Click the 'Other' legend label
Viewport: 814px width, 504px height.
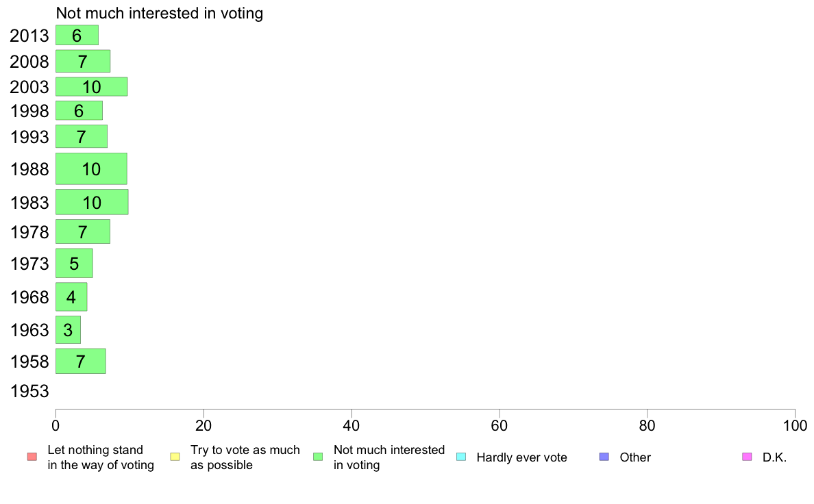pyautogui.click(x=635, y=457)
